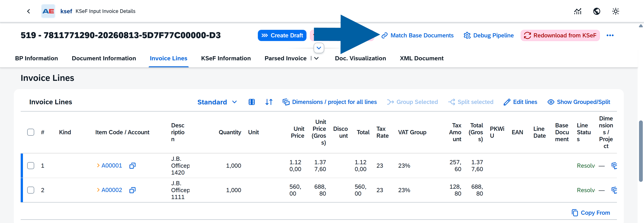Click Redownload from KSeF
This screenshot has width=644, height=223.
[560, 35]
